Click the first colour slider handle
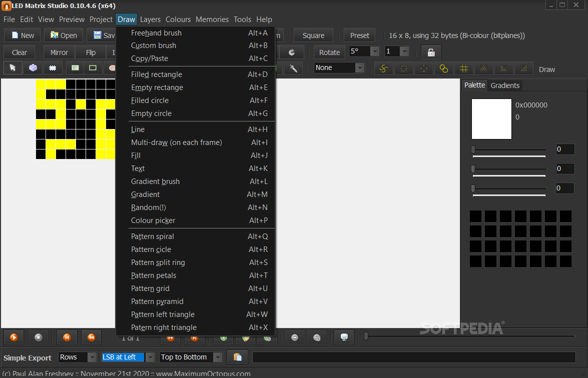Screen dimensions: 588x378 click(473, 149)
